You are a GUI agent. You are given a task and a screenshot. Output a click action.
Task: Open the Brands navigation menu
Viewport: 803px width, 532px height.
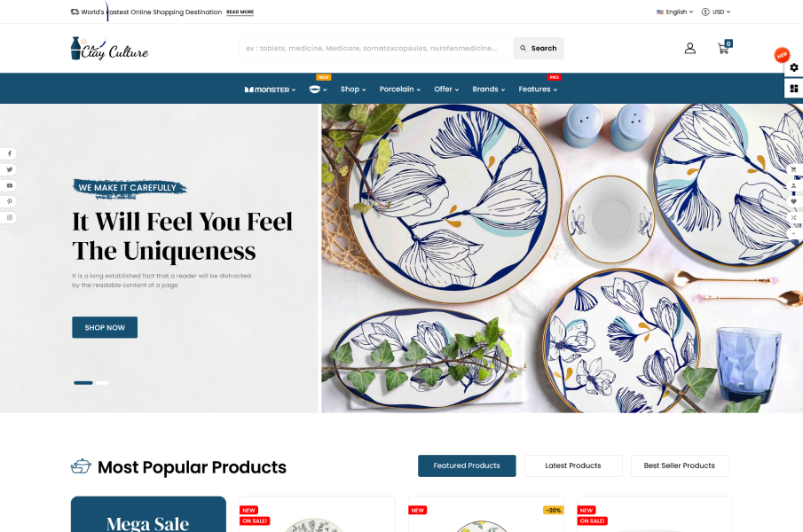489,89
